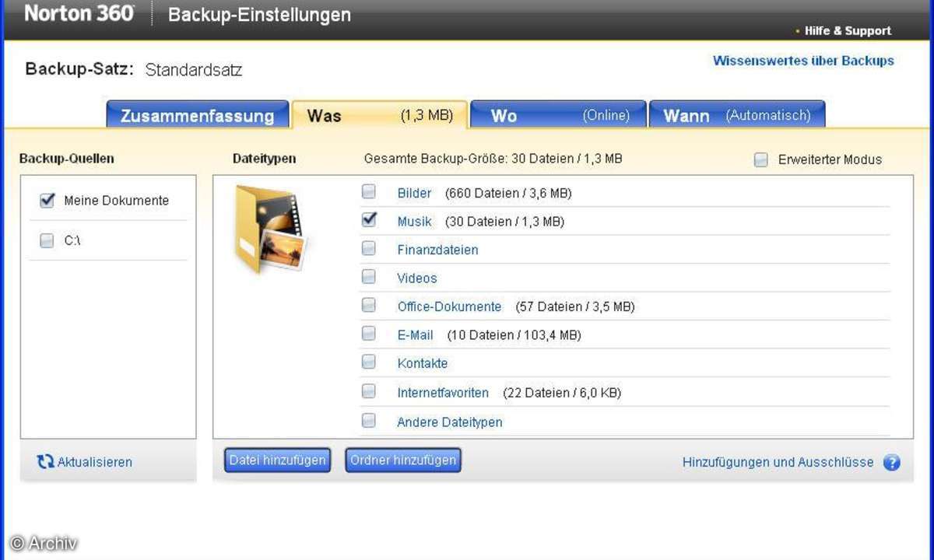Click the blue help question mark icon
934x560 pixels.
point(892,463)
